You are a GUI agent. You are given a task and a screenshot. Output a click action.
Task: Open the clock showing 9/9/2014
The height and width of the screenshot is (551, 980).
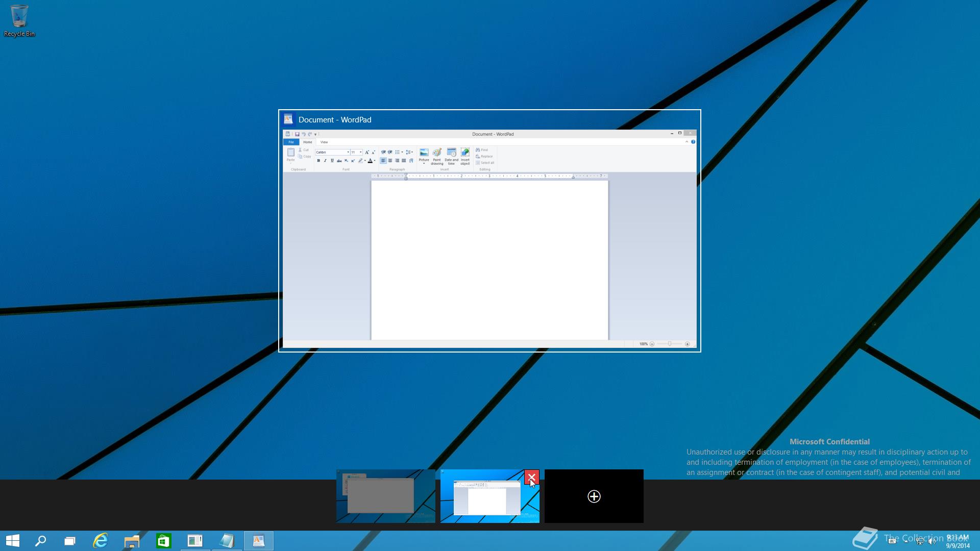(x=958, y=541)
